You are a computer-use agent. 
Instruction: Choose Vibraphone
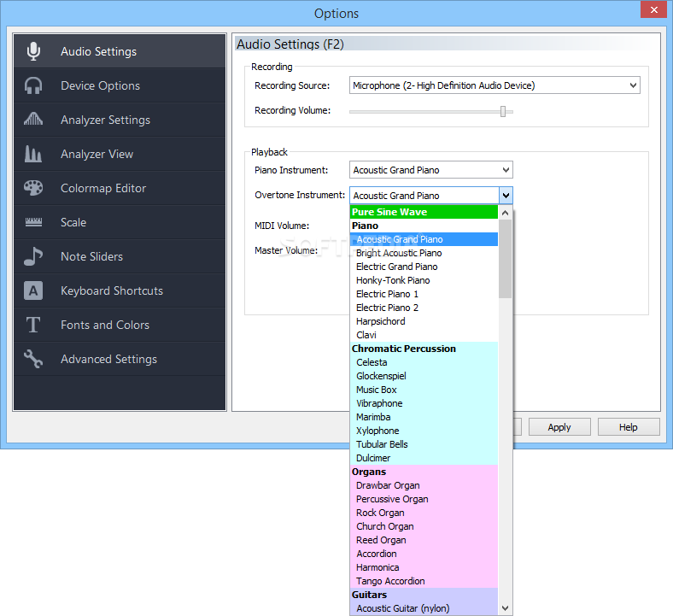[x=424, y=403]
